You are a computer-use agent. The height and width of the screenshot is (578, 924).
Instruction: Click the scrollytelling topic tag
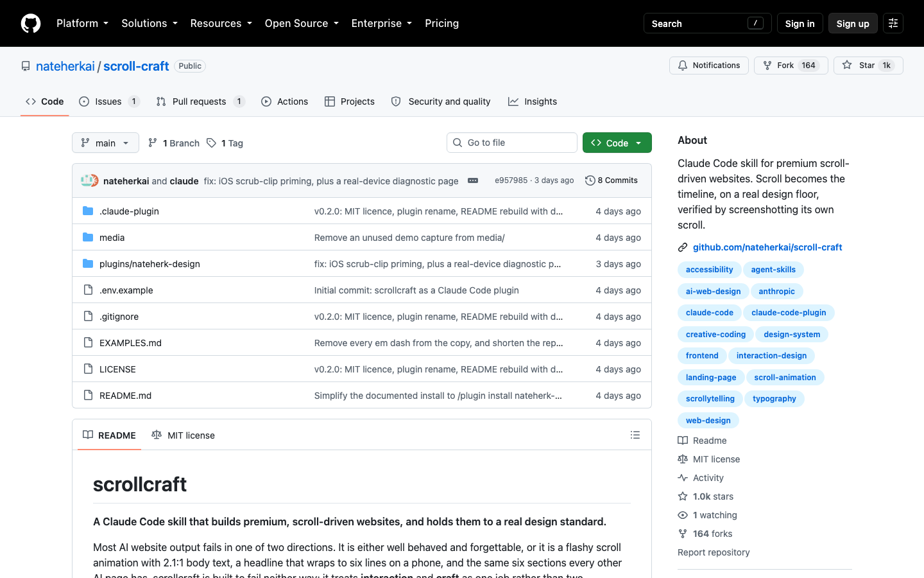710,399
